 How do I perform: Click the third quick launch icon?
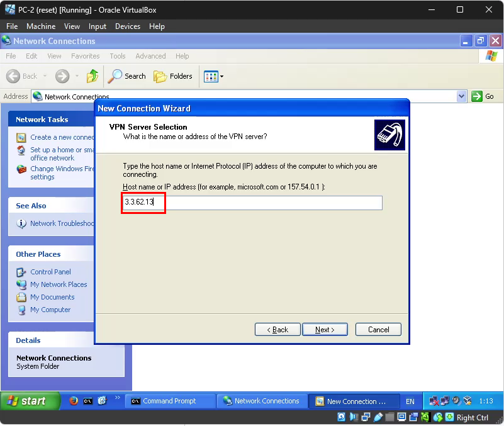click(x=102, y=401)
